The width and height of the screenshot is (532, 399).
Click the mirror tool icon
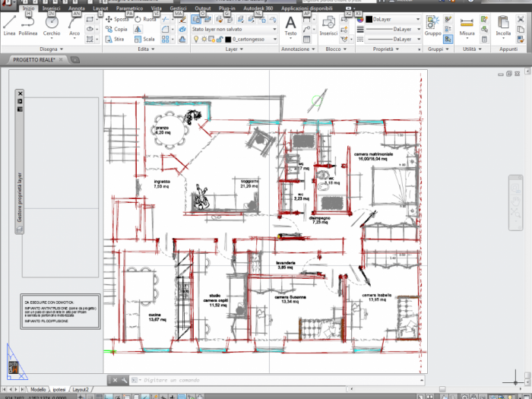tap(138, 29)
